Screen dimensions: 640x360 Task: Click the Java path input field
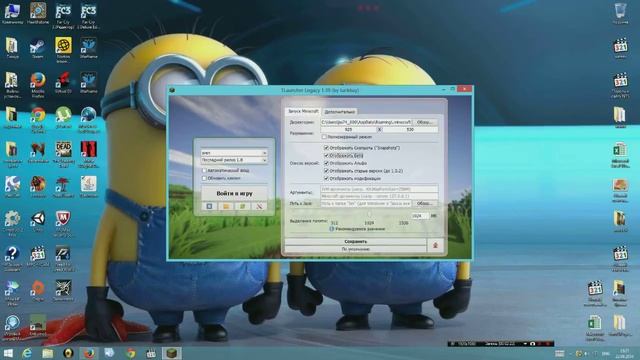pos(366,203)
